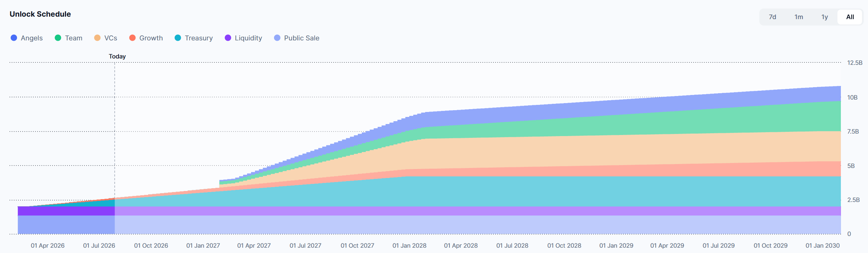
Task: Click the orange VCs legend dot
Action: [97, 38]
